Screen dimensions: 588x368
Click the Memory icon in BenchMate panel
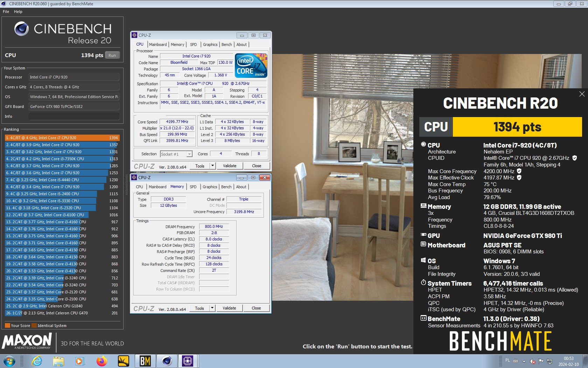coord(423,206)
